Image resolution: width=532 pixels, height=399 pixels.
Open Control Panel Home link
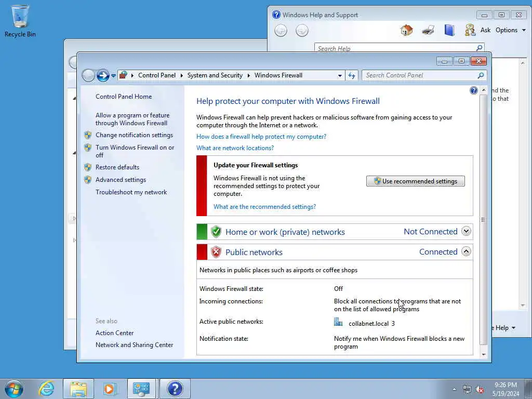click(124, 97)
